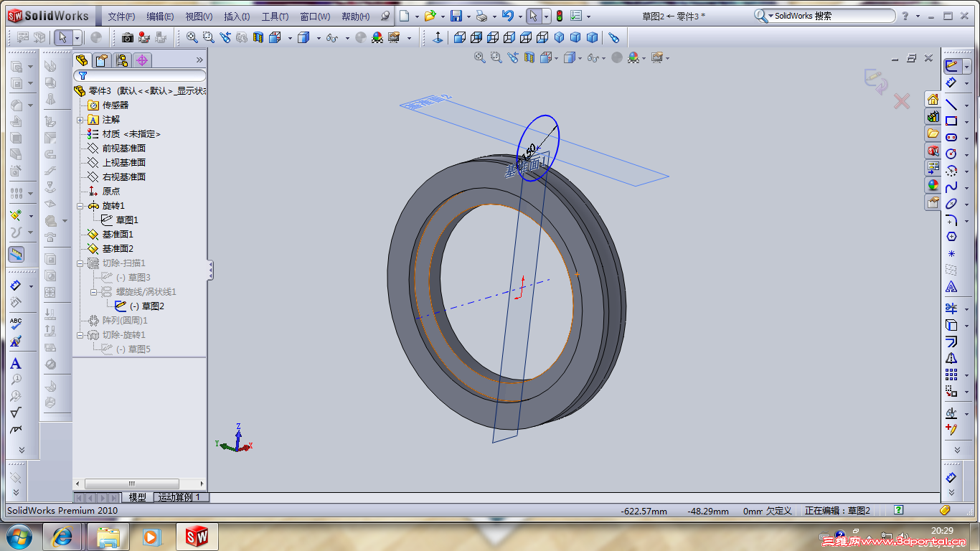Click the Print icon

pyautogui.click(x=482, y=16)
